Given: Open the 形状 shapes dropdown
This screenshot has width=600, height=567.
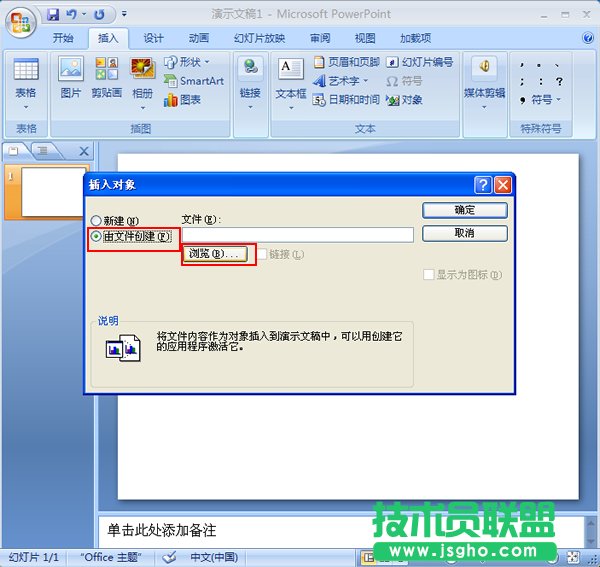Looking at the screenshot, I should tap(187, 62).
